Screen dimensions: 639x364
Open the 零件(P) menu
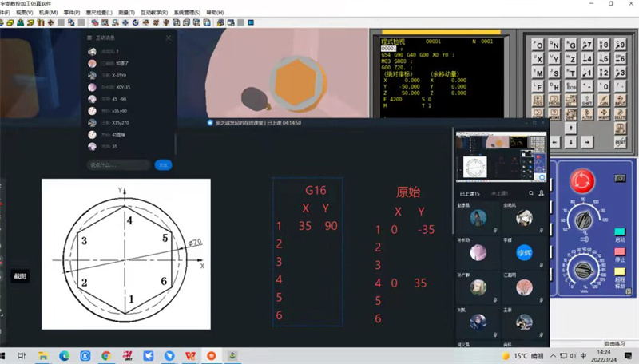[72, 12]
